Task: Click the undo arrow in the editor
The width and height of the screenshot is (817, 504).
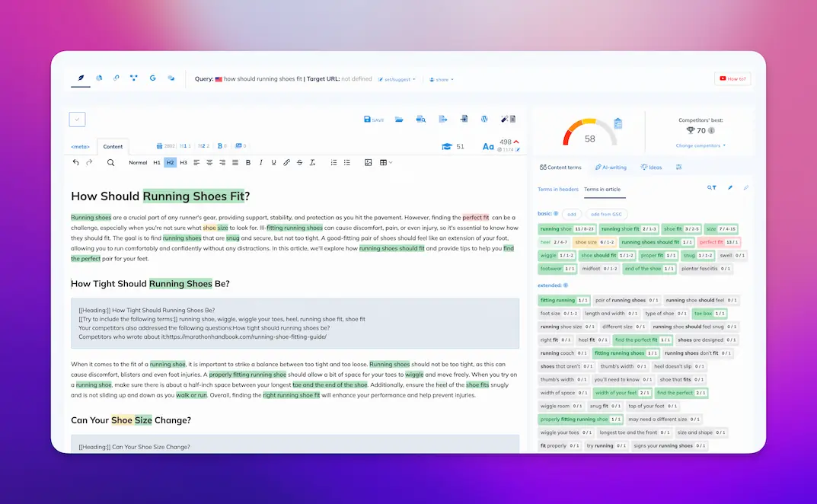Action: click(75, 162)
